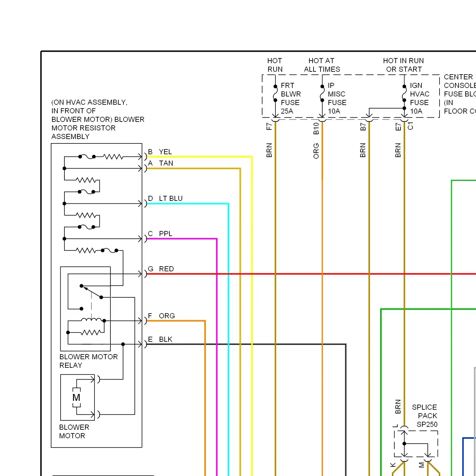This screenshot has height=476, width=476.
Task: Click the resistor symbol on pin B line
Action: pyautogui.click(x=113, y=157)
